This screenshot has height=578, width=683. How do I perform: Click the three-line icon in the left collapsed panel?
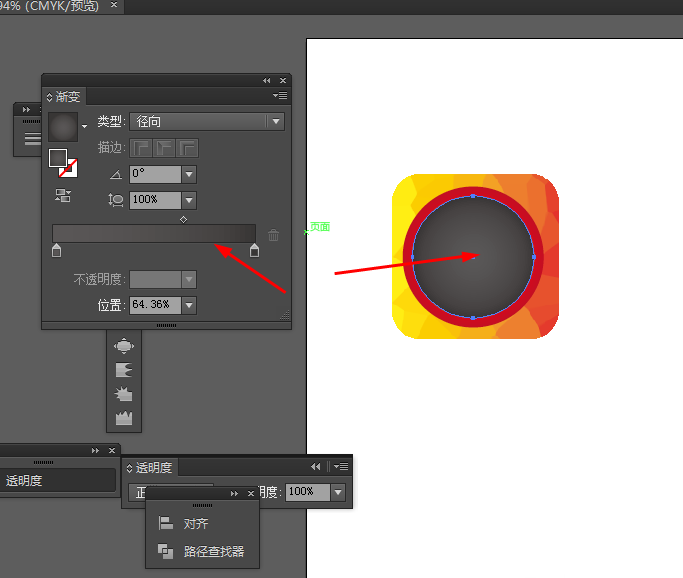[x=32, y=139]
